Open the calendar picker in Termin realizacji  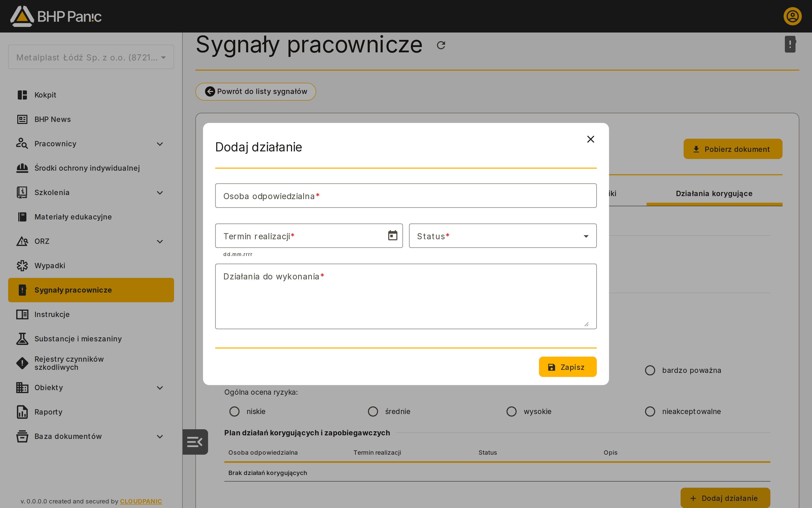[x=393, y=235]
